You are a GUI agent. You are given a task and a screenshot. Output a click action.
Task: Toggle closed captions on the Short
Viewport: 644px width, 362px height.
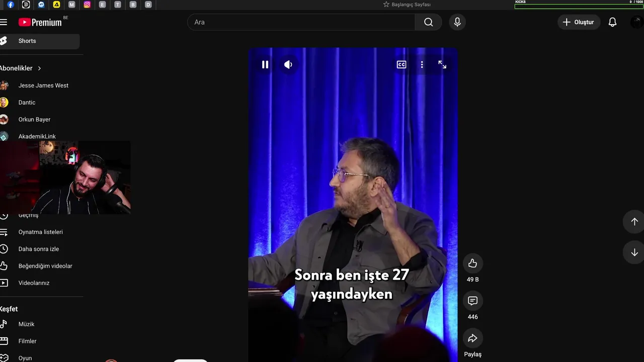tap(401, 64)
